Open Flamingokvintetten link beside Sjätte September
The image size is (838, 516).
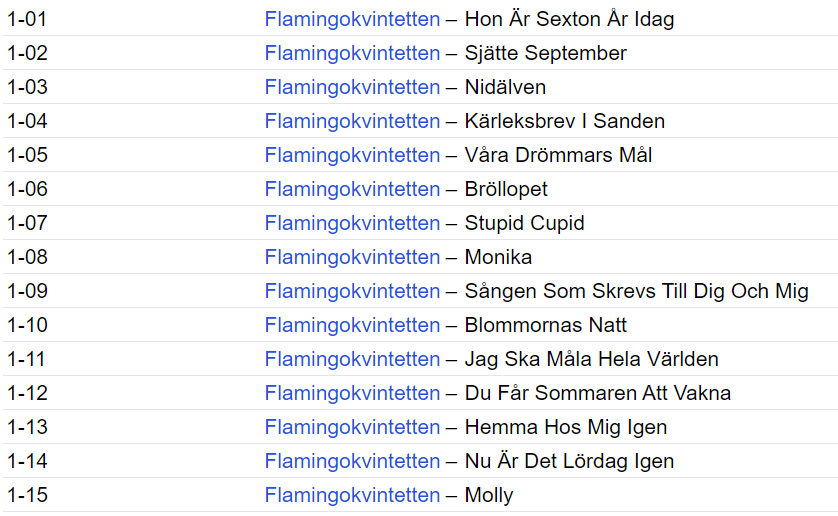coord(352,53)
